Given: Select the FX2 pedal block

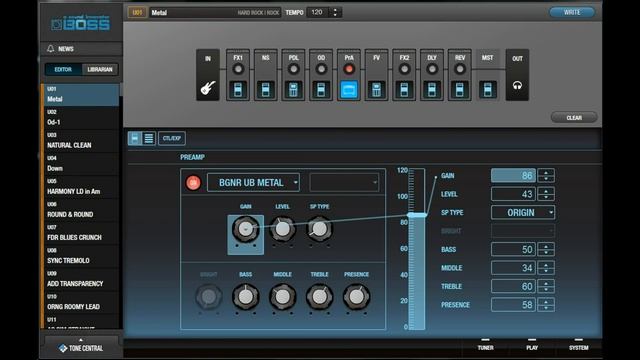Looking at the screenshot, I should 404,75.
